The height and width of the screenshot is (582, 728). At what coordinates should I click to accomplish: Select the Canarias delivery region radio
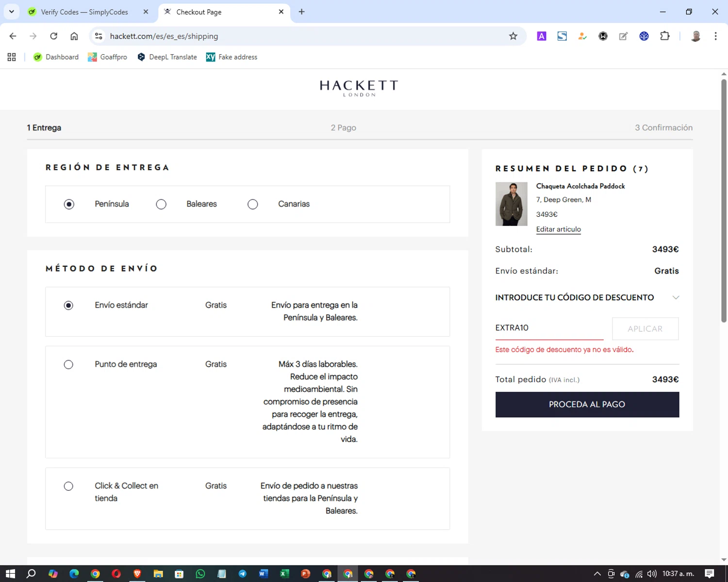point(252,204)
